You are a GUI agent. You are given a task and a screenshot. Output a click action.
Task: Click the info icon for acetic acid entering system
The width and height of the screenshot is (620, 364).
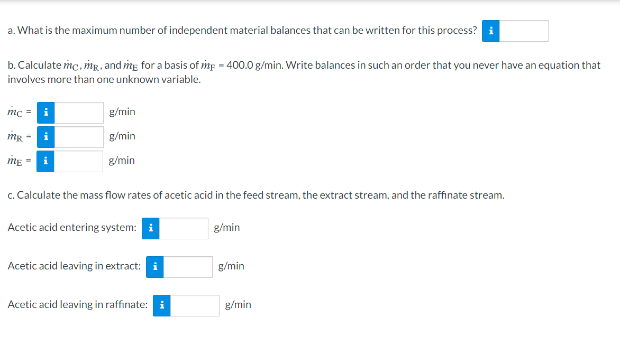tap(150, 228)
